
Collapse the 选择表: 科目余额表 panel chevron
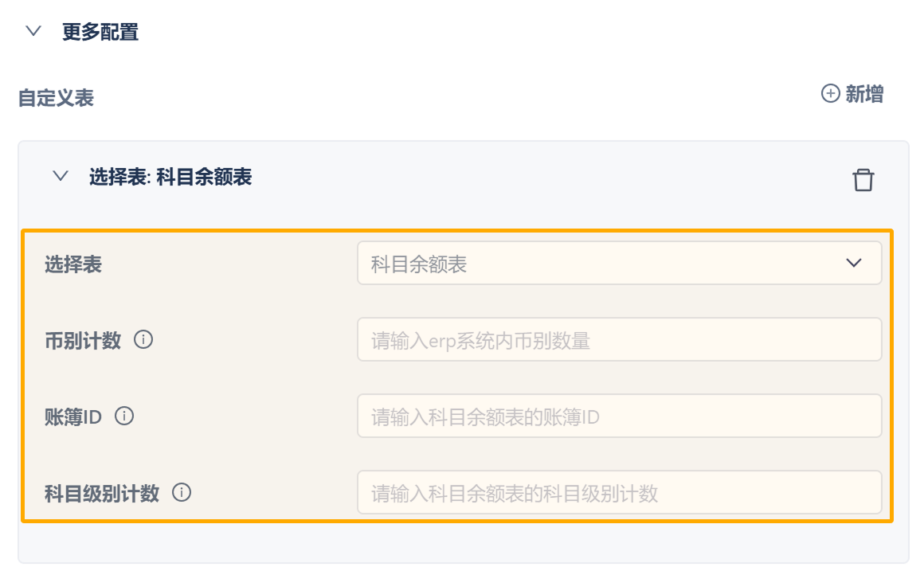click(x=60, y=176)
